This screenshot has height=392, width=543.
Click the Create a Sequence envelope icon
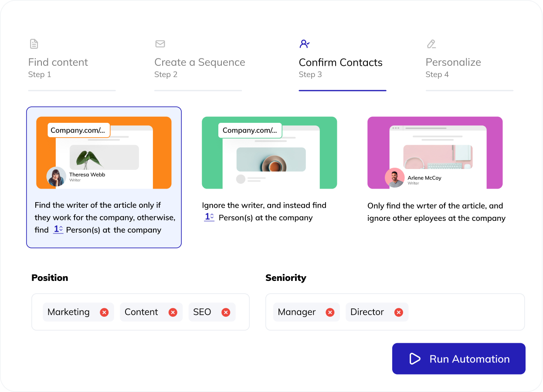(160, 44)
